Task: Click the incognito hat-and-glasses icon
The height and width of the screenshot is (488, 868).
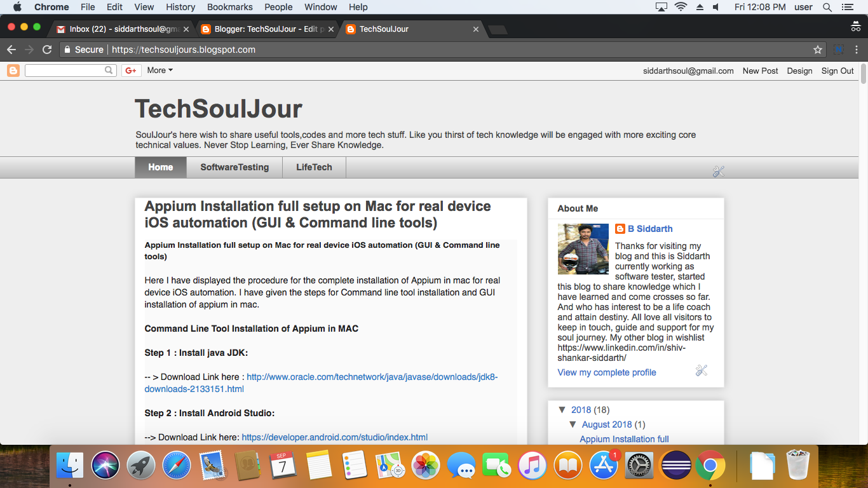Action: pyautogui.click(x=856, y=27)
